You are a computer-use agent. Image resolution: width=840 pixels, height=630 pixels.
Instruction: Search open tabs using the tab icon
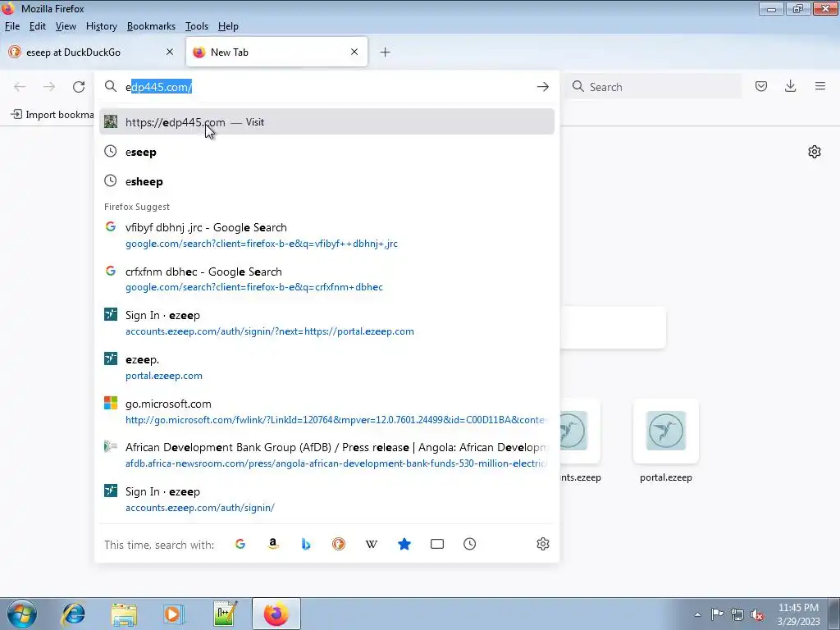[x=437, y=544]
